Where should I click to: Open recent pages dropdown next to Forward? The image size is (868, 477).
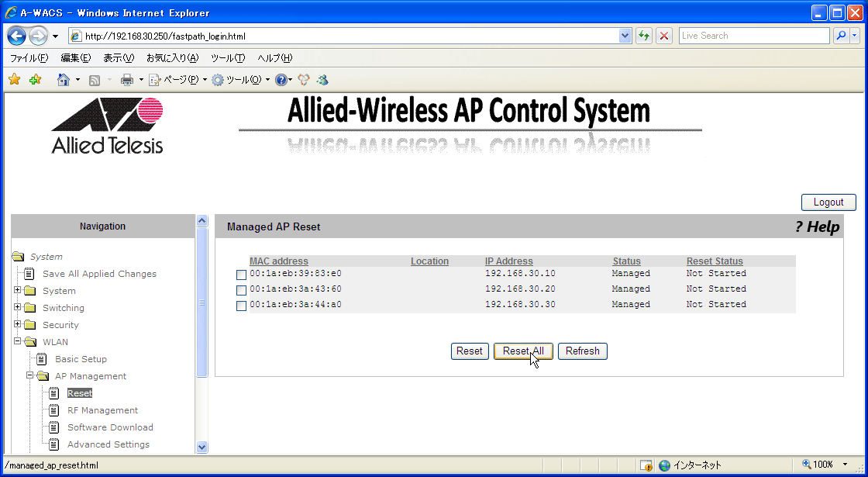tap(55, 36)
